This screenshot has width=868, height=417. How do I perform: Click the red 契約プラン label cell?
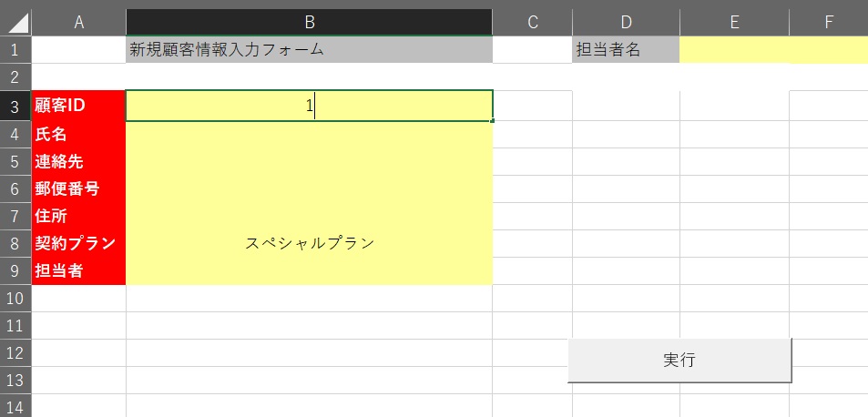78,243
